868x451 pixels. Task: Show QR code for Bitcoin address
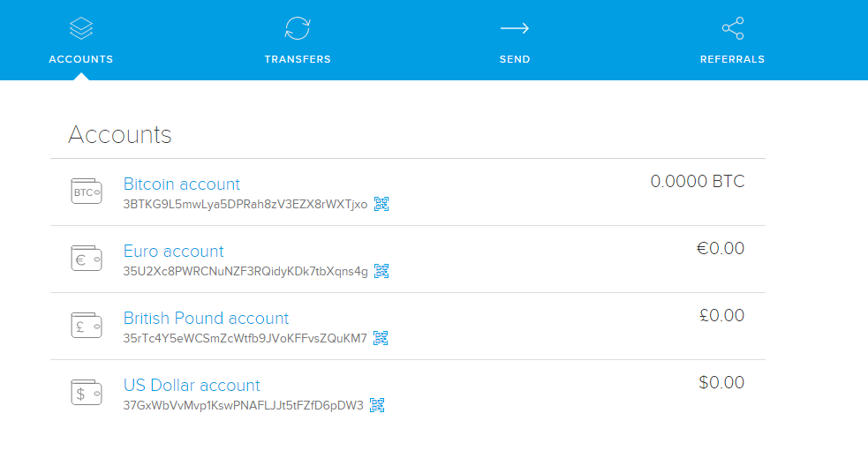tap(381, 204)
